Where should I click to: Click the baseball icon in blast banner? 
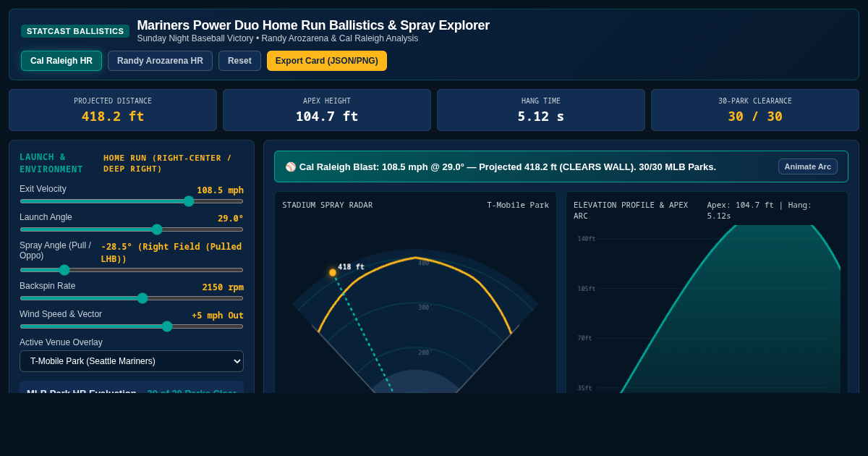291,166
